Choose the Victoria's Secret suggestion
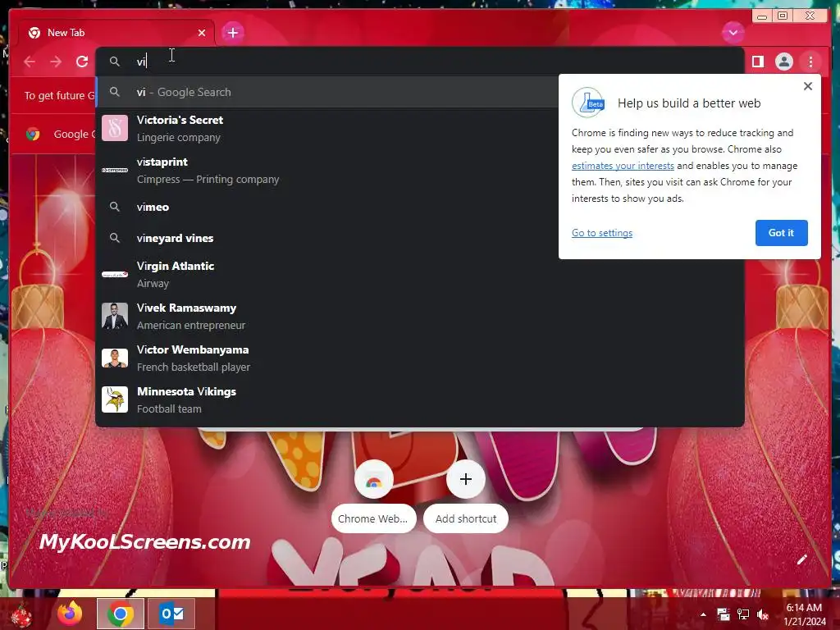 pyautogui.click(x=326, y=129)
